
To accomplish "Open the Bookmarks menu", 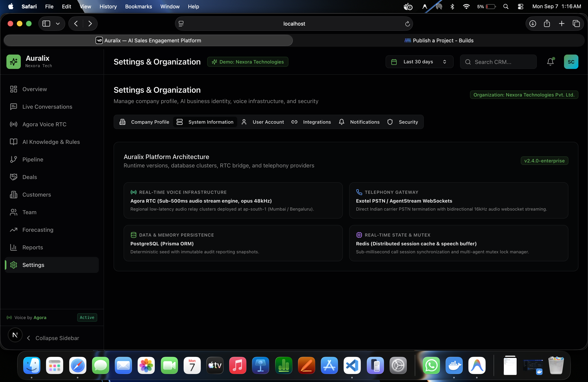I will pyautogui.click(x=138, y=6).
